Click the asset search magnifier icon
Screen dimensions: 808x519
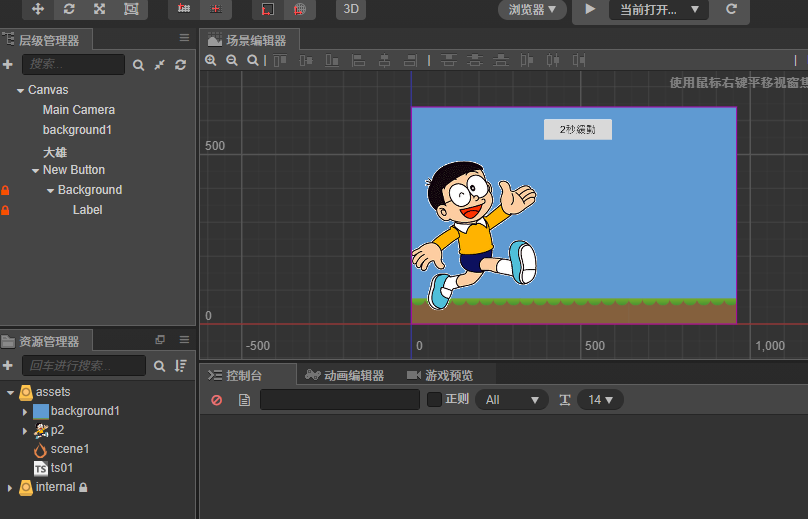pyautogui.click(x=160, y=366)
